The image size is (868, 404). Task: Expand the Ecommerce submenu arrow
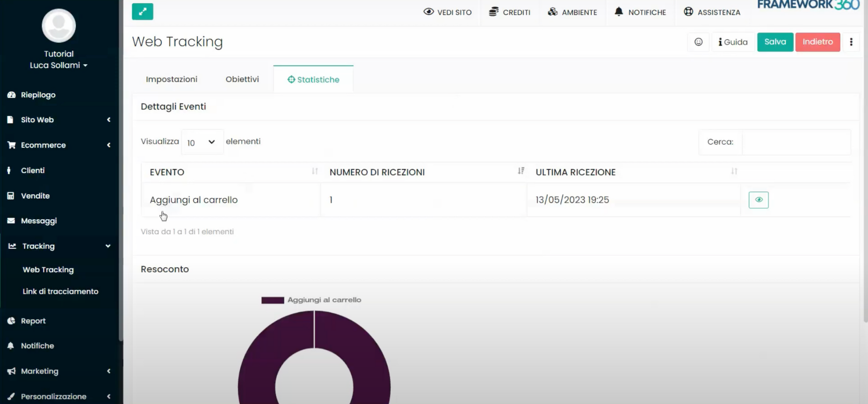click(108, 145)
